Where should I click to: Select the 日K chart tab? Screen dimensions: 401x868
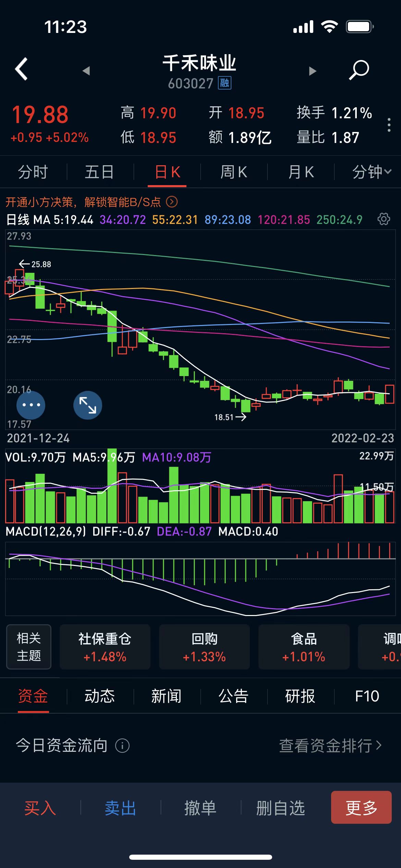[167, 172]
